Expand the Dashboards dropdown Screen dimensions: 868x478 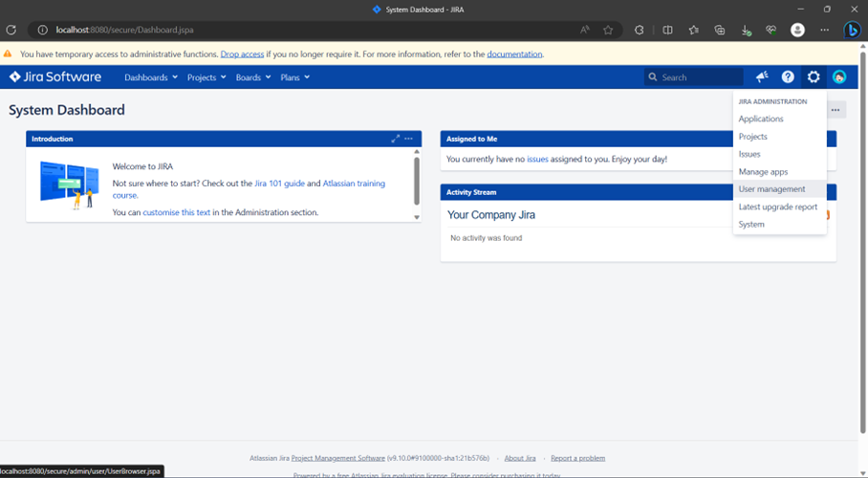[151, 77]
